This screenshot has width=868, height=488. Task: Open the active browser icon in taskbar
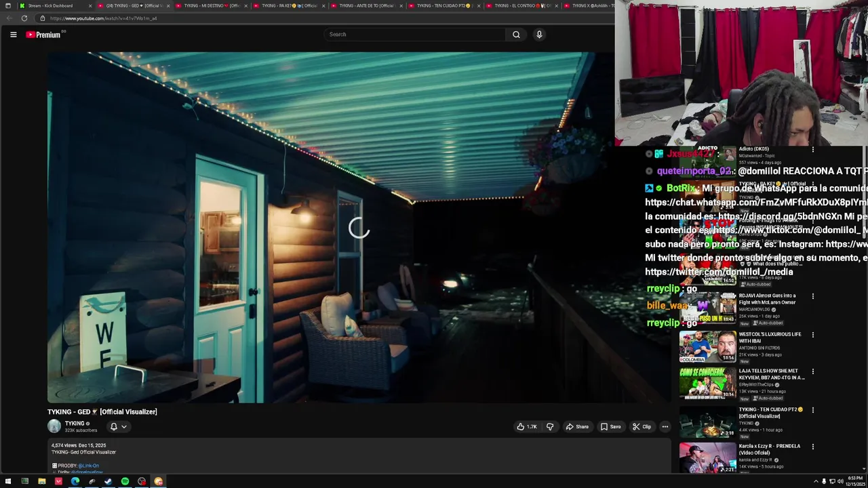tap(158, 481)
